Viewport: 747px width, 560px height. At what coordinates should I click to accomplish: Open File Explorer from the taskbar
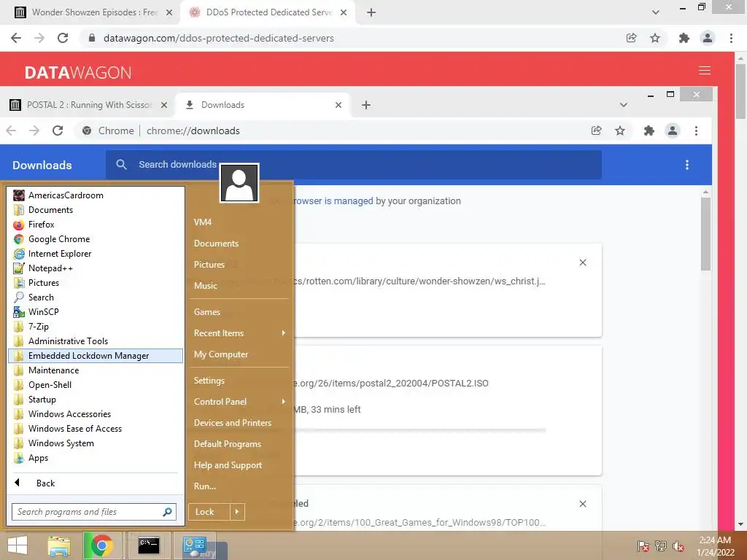pyautogui.click(x=59, y=545)
